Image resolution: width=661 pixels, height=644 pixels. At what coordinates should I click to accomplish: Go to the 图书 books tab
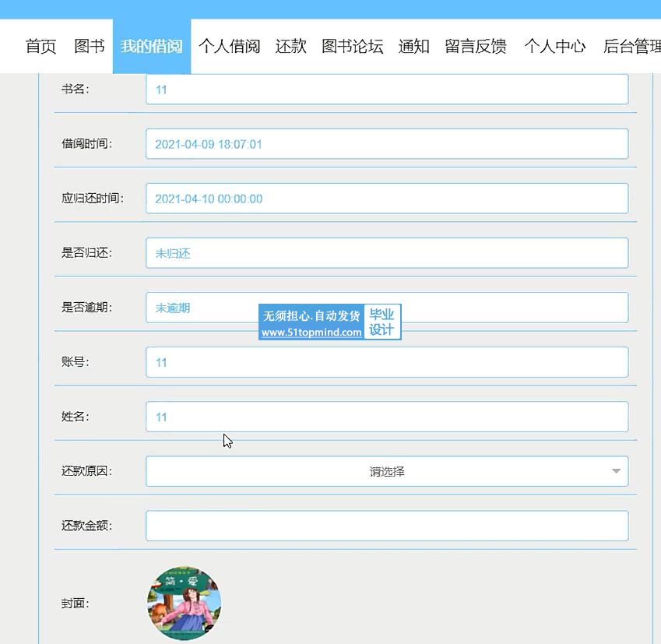pos(89,46)
